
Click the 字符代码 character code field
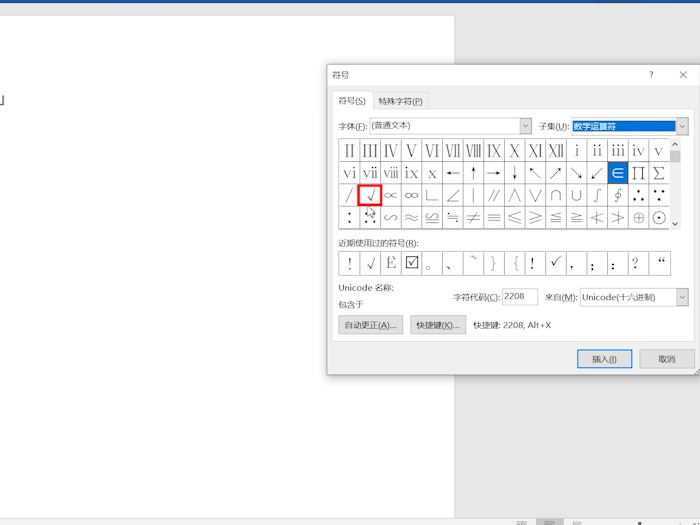519,297
